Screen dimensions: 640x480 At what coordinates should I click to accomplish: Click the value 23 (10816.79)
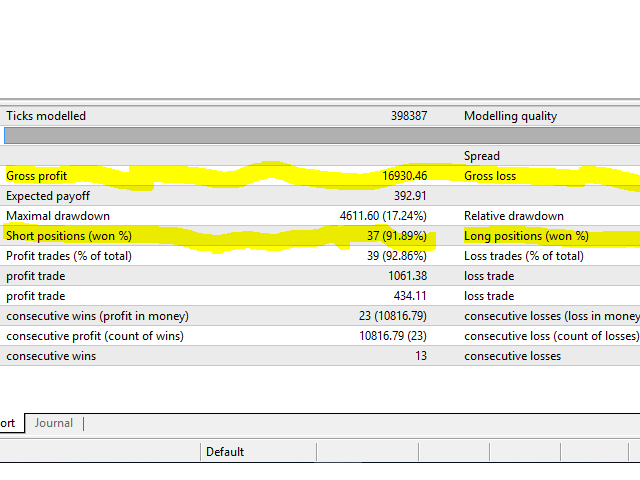[x=393, y=316]
